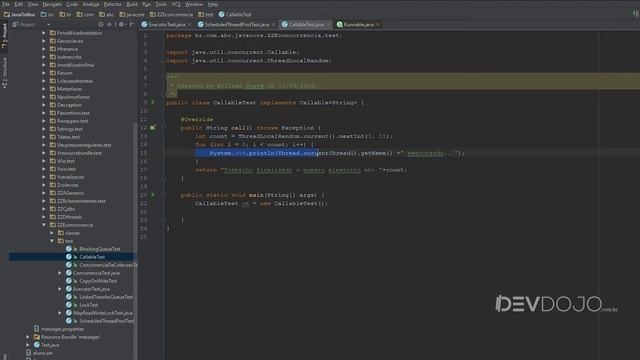Open the Analyze menu

click(91, 4)
